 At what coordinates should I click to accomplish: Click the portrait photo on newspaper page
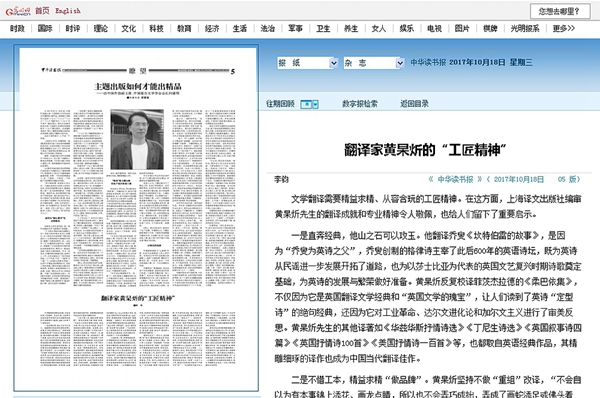(x=137, y=139)
